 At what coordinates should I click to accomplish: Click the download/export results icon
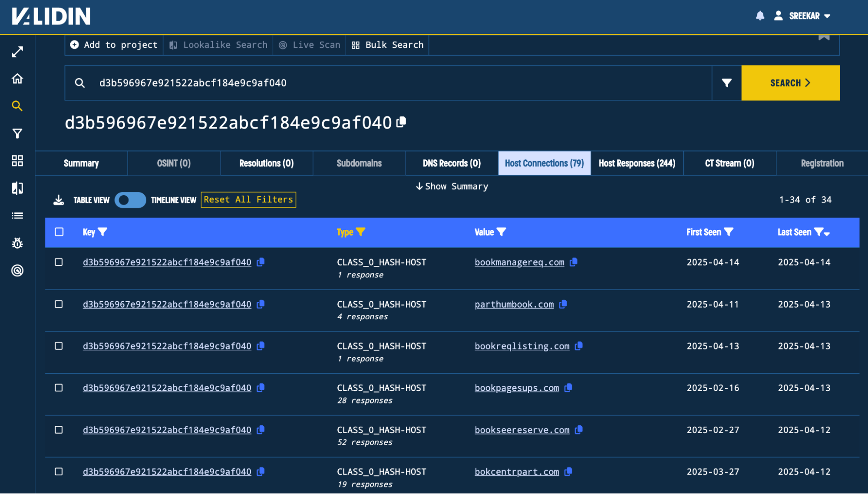(x=58, y=199)
